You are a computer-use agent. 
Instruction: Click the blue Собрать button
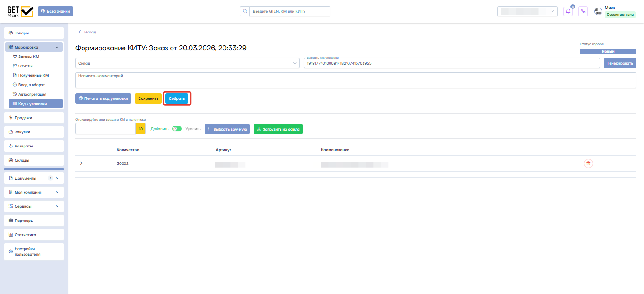click(x=177, y=98)
